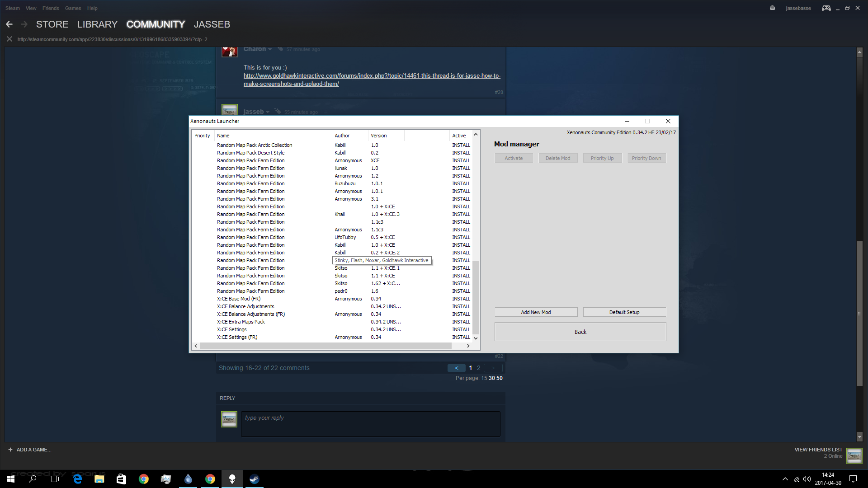The height and width of the screenshot is (488, 868).
Task: Click Steam page scrollbar down arrow
Action: click(859, 437)
